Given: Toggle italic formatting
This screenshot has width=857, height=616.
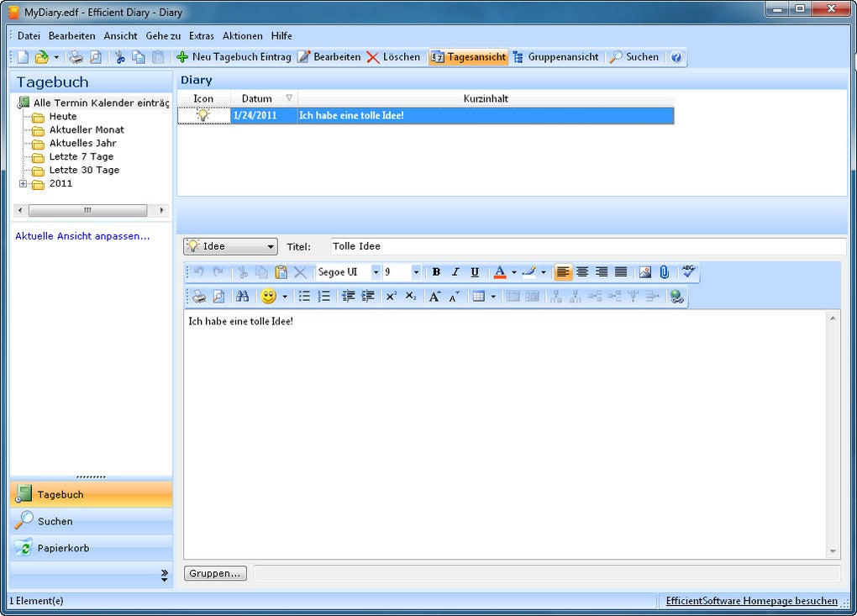Looking at the screenshot, I should (x=455, y=272).
